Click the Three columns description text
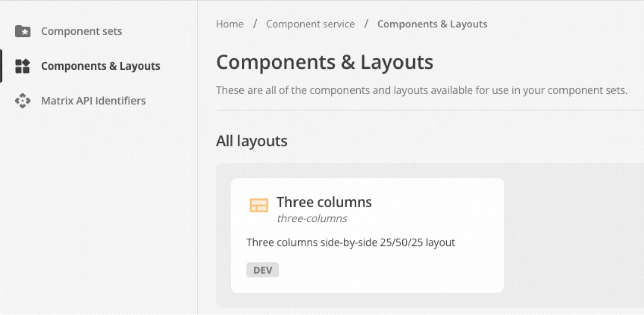Viewport: 644px width, 315px height. click(x=350, y=242)
